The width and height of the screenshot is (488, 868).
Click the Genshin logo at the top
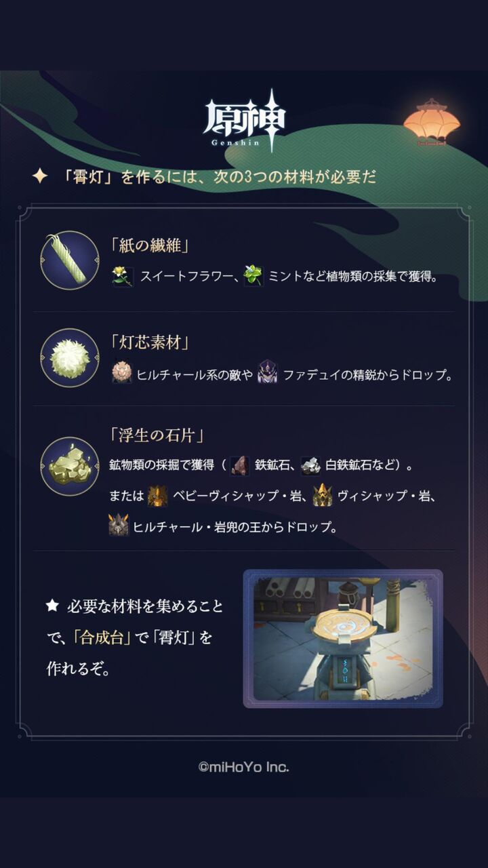[x=244, y=121]
